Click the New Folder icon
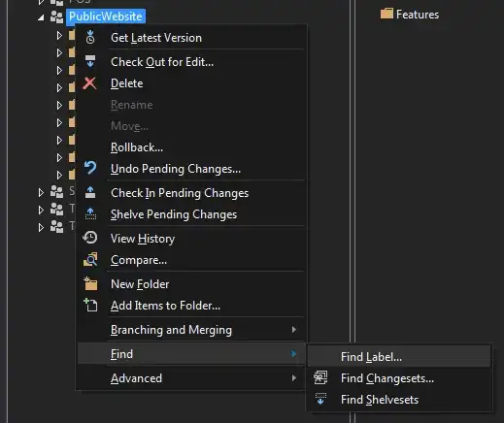The image size is (504, 423). 90,283
